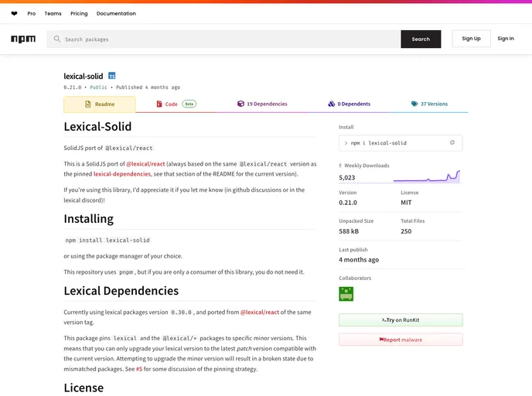This screenshot has height=396, width=532.
Task: Click the search magnifier icon
Action: tap(57, 39)
